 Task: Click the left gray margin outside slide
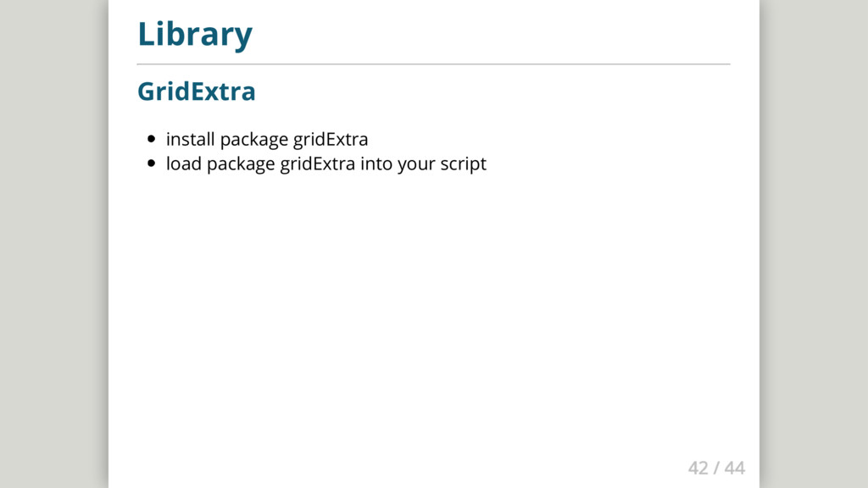click(53, 244)
